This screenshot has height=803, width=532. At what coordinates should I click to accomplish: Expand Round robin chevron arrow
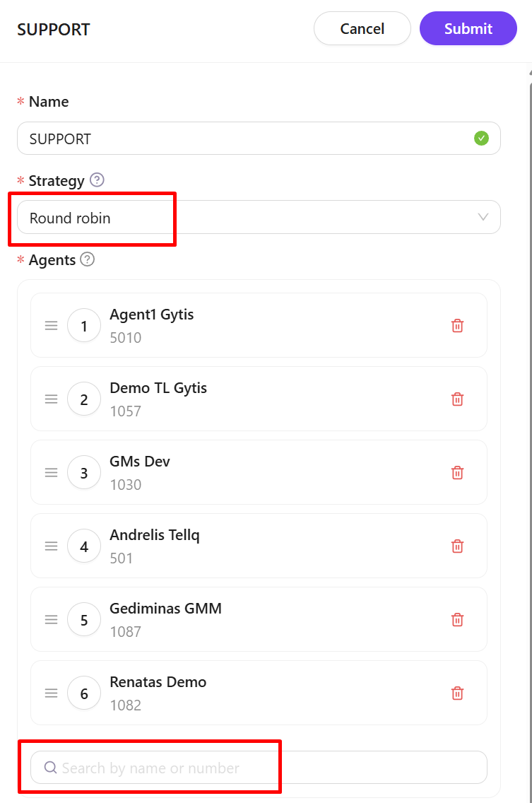coord(483,218)
